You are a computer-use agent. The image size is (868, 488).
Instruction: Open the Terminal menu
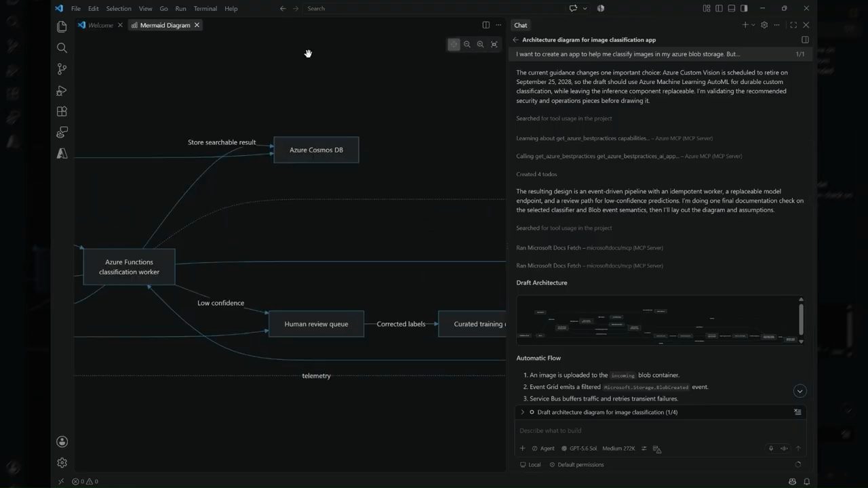click(x=205, y=8)
